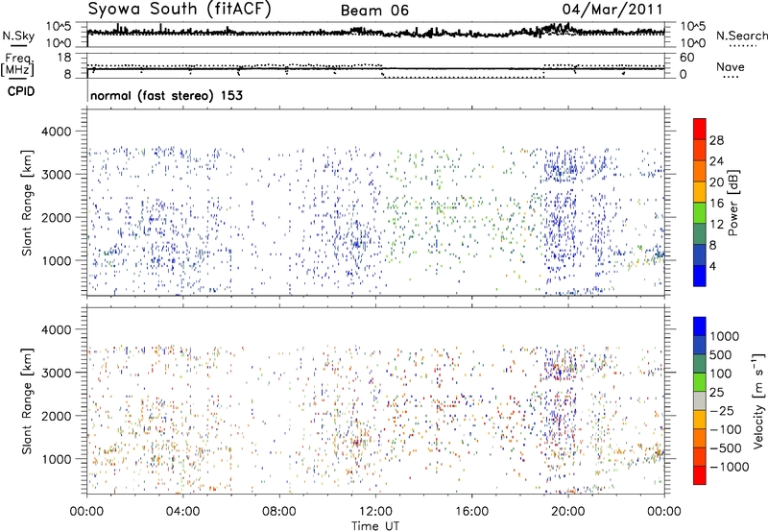Screen dimensions: 768x532
Task: Click the 'Velocity [m s-1]' colorbar label
Action: pyautogui.click(x=758, y=400)
